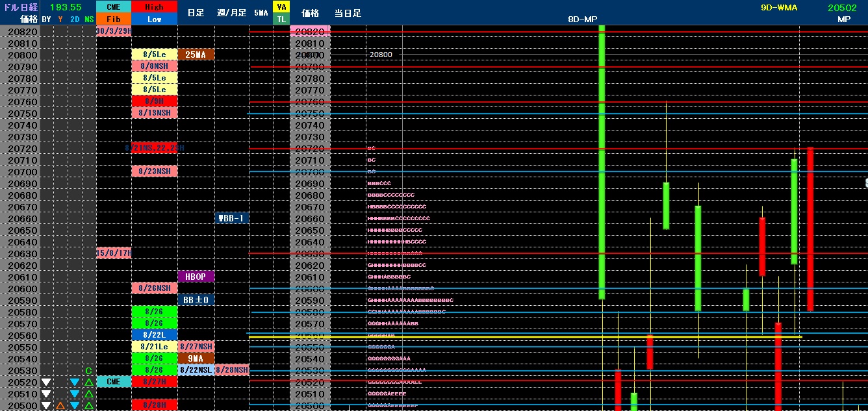Click the 20502 value at top right

coord(844,7)
